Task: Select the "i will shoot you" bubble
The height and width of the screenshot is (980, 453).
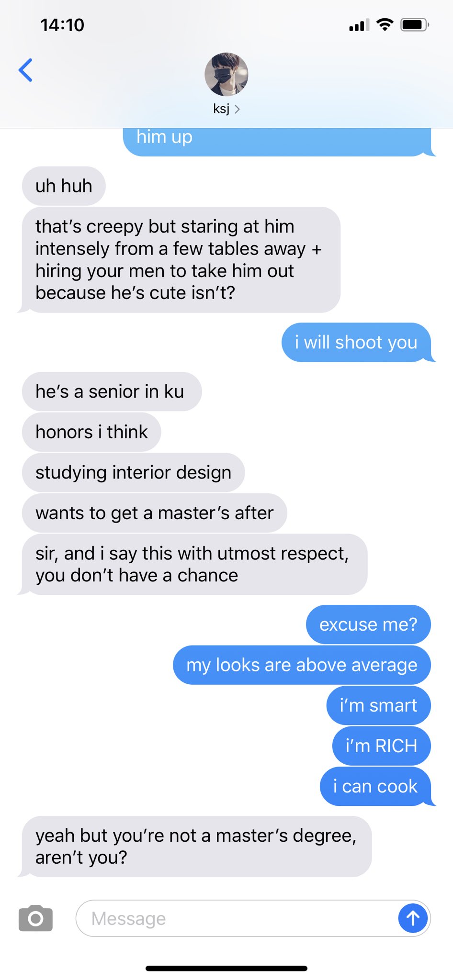Action: pyautogui.click(x=357, y=342)
